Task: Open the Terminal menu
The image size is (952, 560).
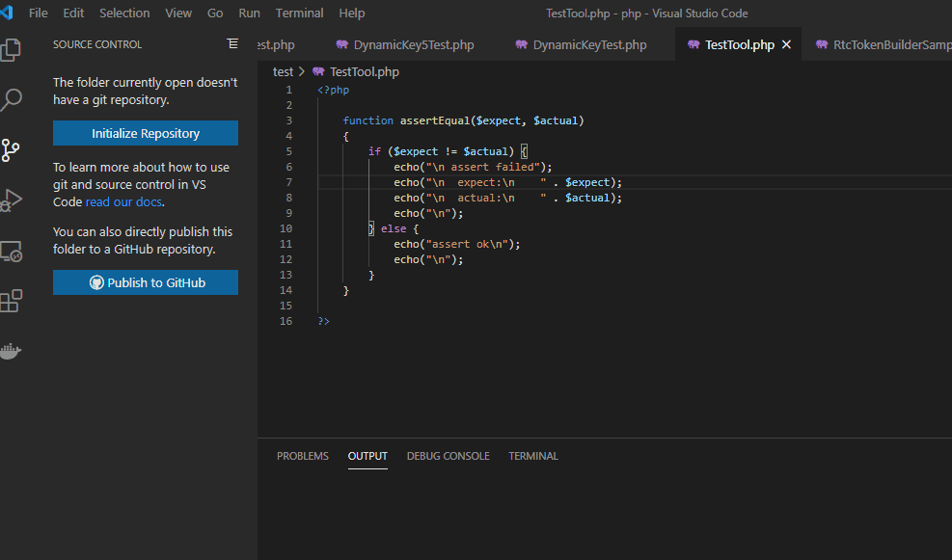Action: [299, 13]
